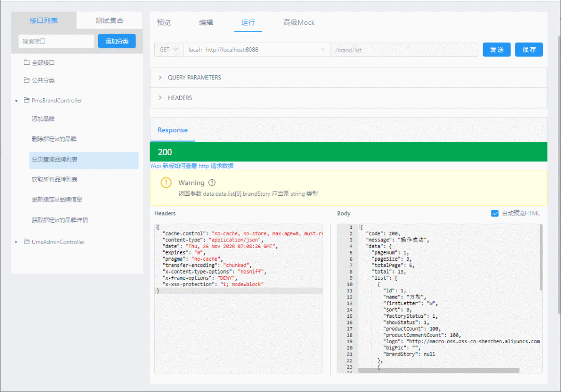Screen dimensions: 561x392
Task: Open the 预览 tab
Action: pyautogui.click(x=164, y=22)
